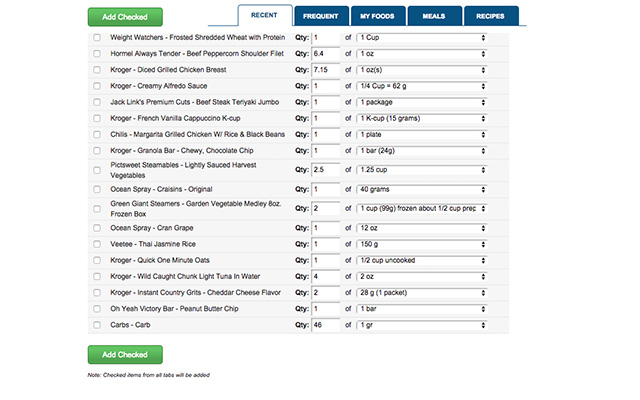Screen dimensions: 640x400
Task: Tick the Carbs - Carb checkbox
Action: click(97, 325)
